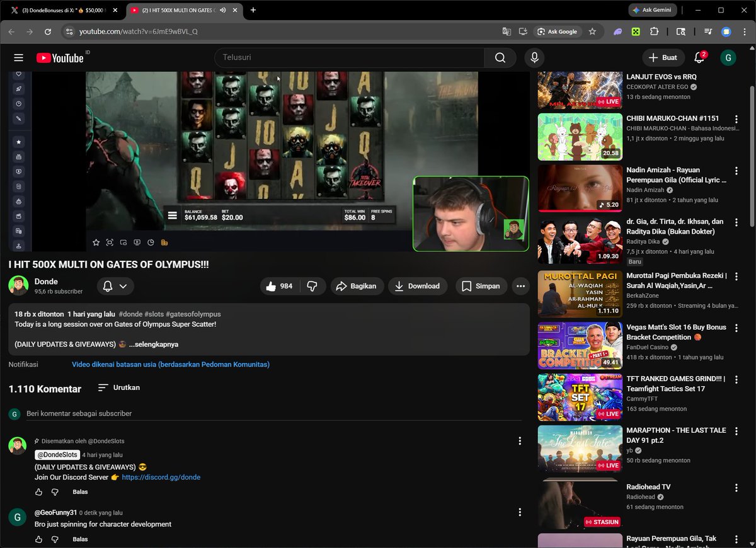Download the video
The height and width of the screenshot is (548, 756).
418,286
